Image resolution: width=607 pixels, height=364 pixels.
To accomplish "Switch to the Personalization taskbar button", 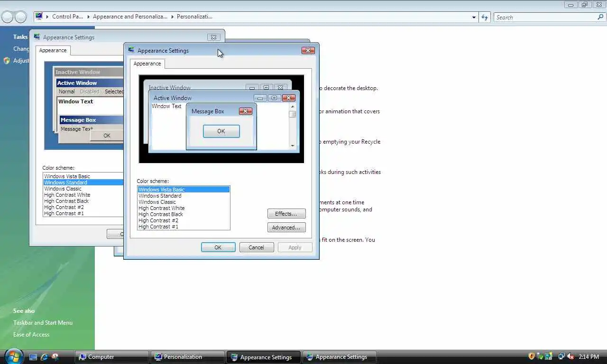I will point(187,357).
